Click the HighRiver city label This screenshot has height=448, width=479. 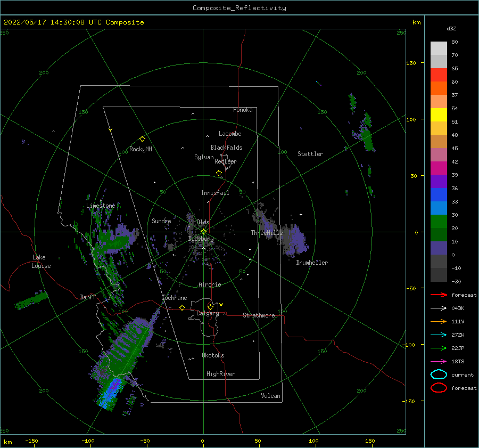[x=221, y=374]
